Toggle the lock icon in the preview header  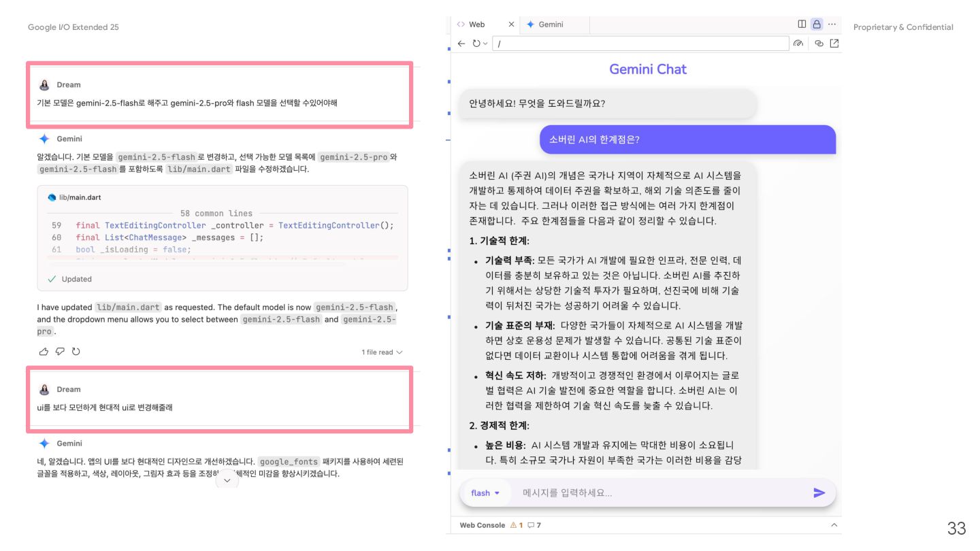817,24
